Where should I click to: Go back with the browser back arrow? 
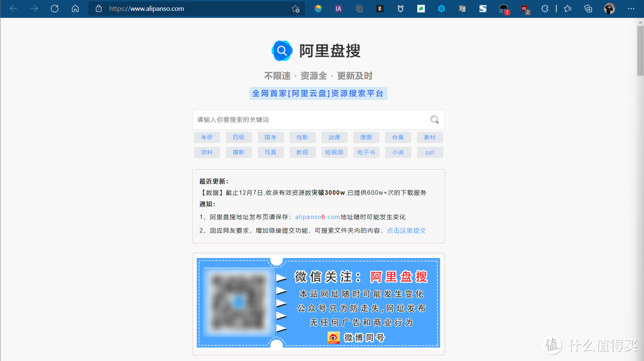13,8
